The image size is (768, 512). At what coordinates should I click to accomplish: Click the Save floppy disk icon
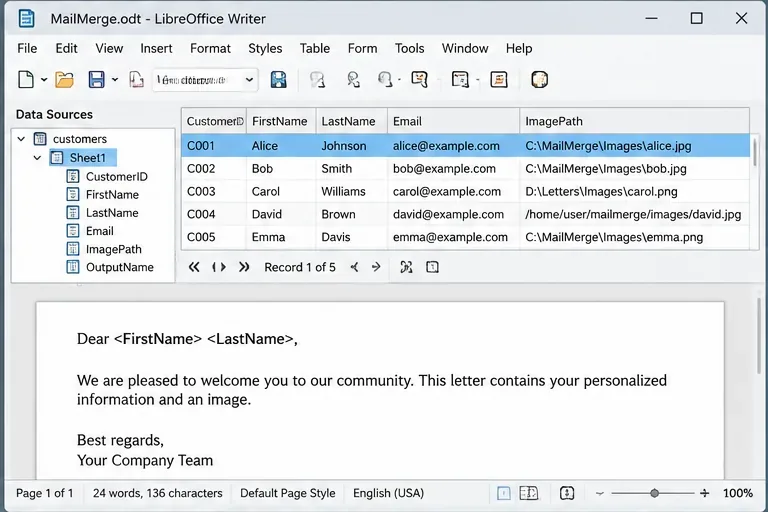[x=96, y=79]
